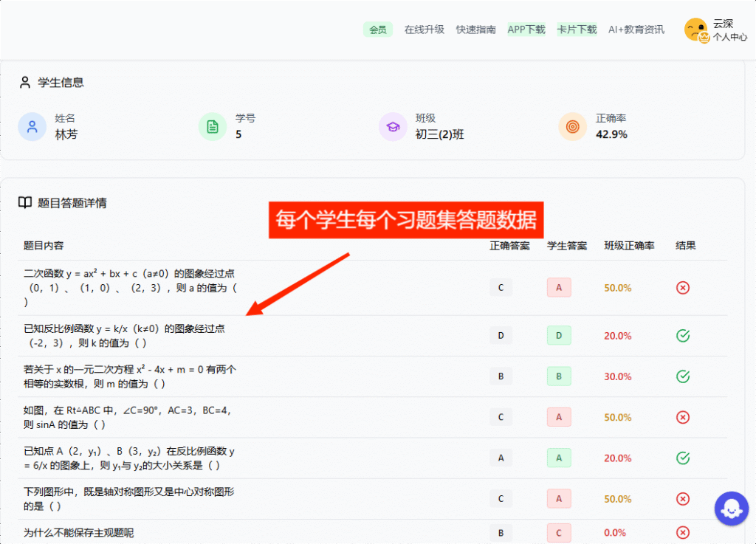Image resolution: width=756 pixels, height=544 pixels.
Task: Click the user avatar for 云深
Action: tap(695, 30)
